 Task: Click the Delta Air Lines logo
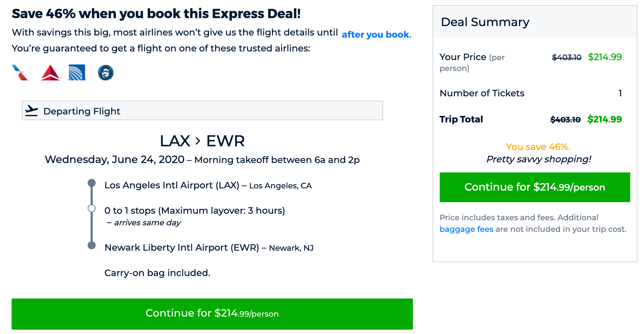tap(51, 72)
